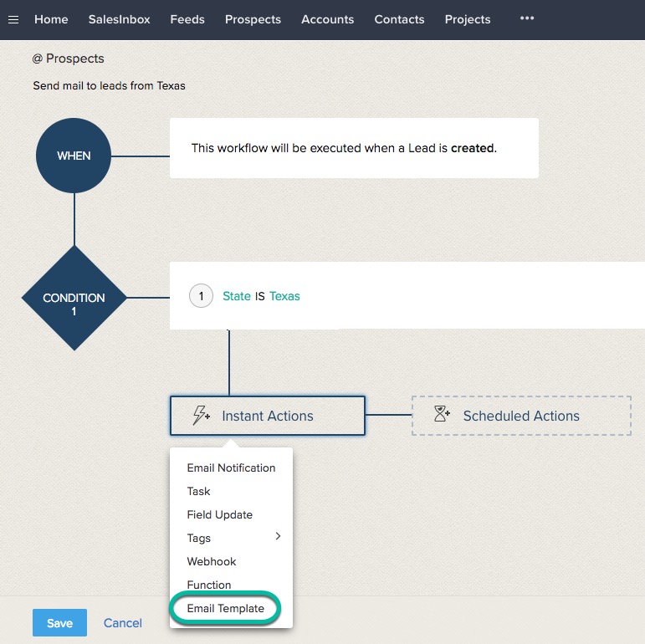Select Webhook from the dropdown list
Image resolution: width=645 pixels, height=644 pixels.
(x=212, y=561)
